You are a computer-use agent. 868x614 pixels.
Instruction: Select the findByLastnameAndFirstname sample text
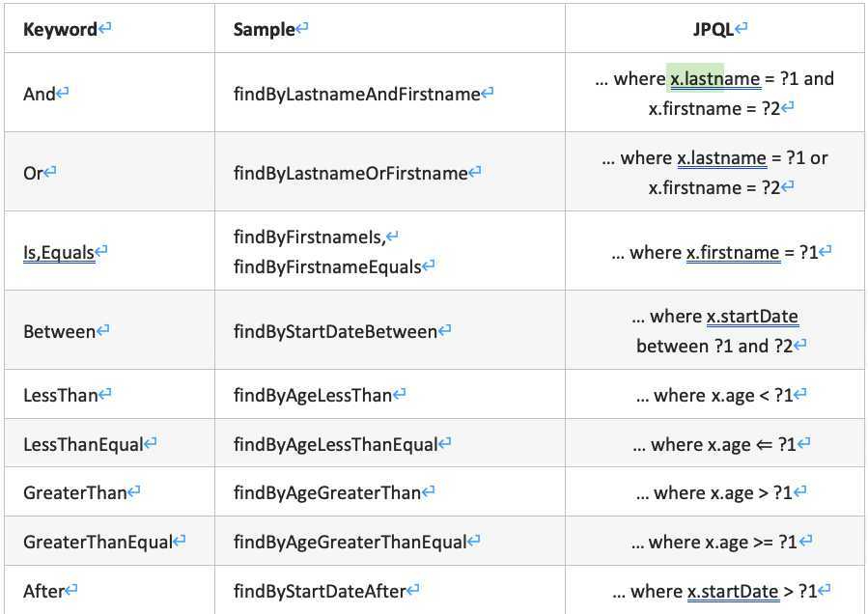(x=357, y=94)
